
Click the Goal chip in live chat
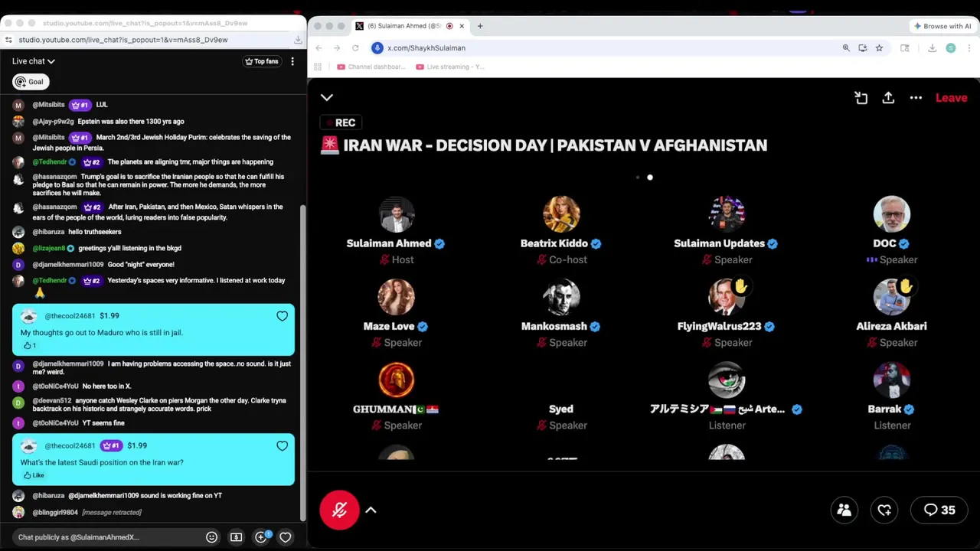(30, 82)
